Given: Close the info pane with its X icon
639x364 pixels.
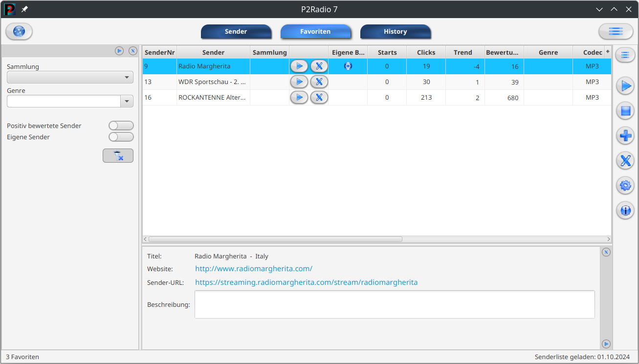Looking at the screenshot, I should [x=606, y=252].
